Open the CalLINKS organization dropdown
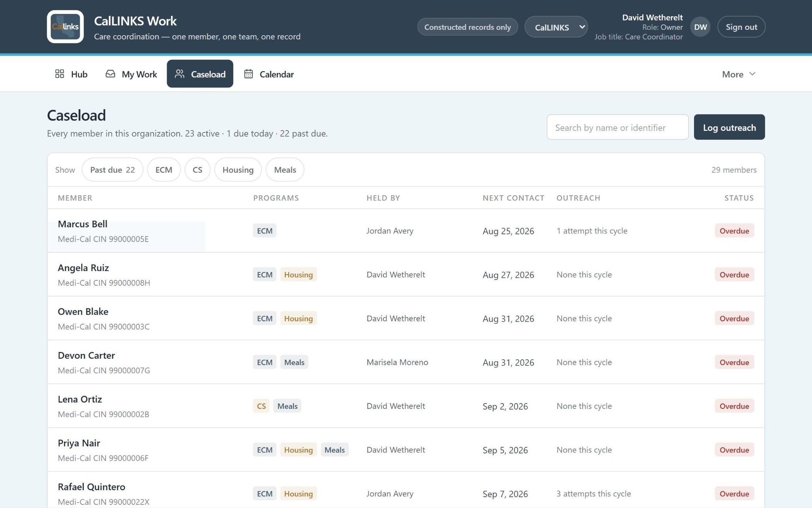Viewport: 812px width, 508px height. tap(556, 27)
